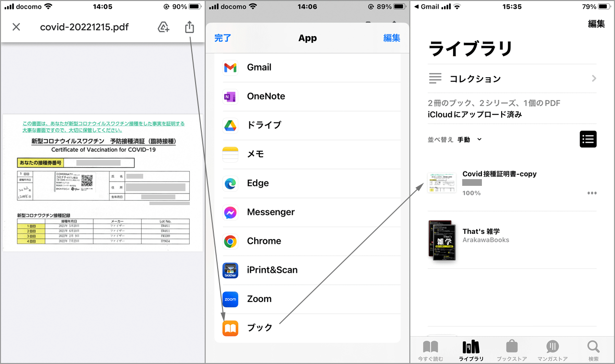This screenshot has width=615, height=364.
Task: Tap iCloudにアップロード済み status text
Action: click(x=475, y=115)
